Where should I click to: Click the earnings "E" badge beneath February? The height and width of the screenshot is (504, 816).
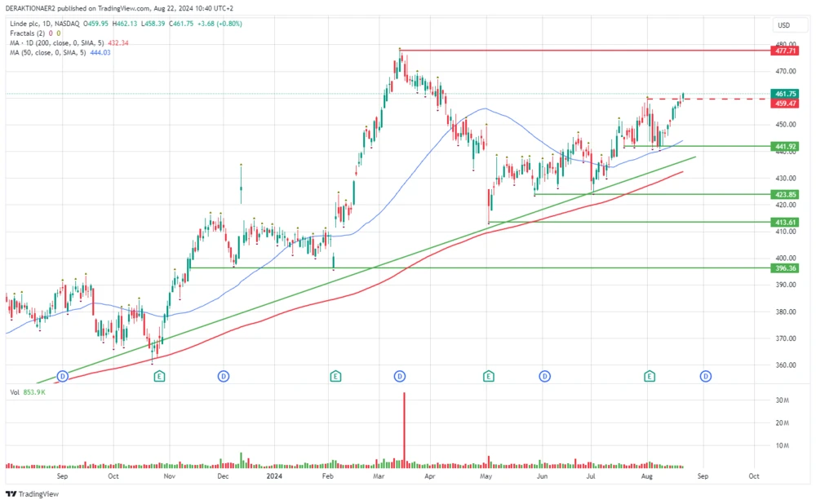click(335, 376)
